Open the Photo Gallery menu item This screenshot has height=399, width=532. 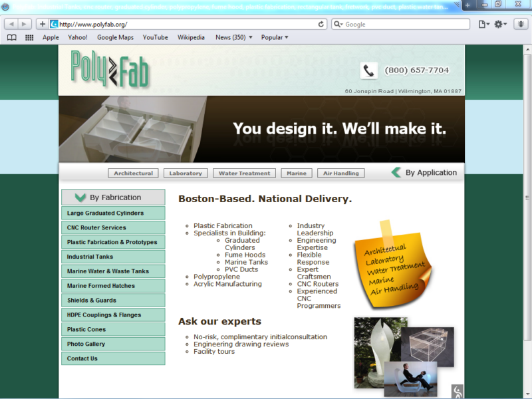click(113, 344)
